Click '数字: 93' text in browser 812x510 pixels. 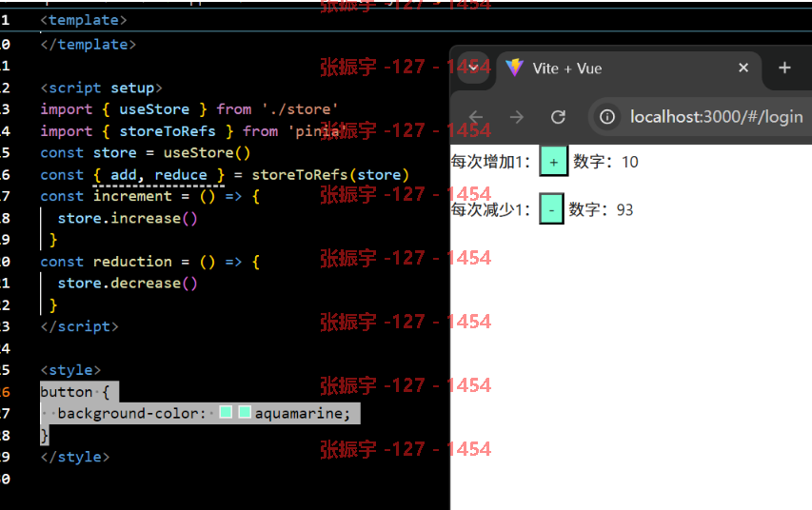click(x=601, y=209)
